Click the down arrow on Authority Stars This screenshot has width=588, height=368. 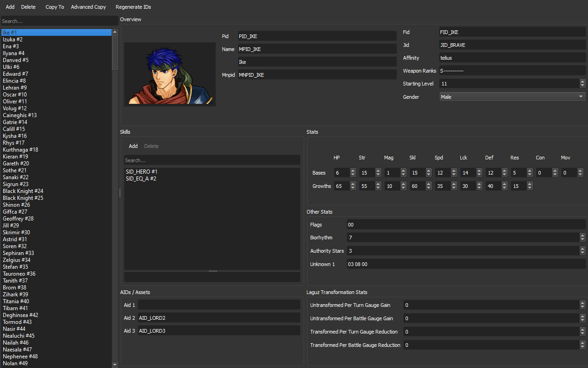coord(582,253)
